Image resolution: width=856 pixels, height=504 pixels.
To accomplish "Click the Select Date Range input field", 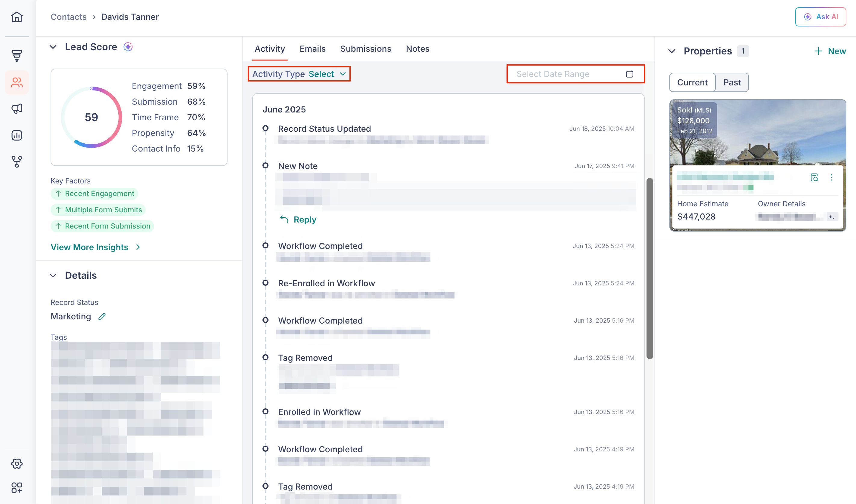I will (x=576, y=74).
